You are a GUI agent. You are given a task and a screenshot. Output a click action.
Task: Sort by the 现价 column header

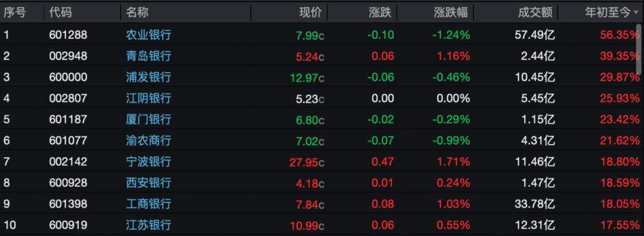point(311,13)
